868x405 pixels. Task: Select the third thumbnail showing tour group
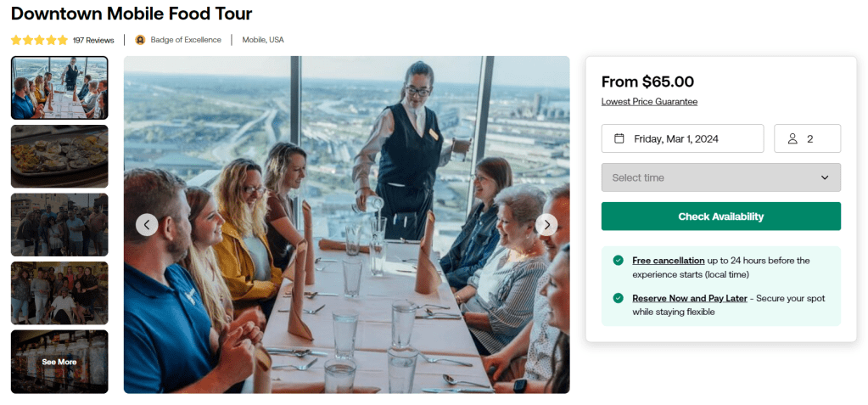tap(59, 224)
